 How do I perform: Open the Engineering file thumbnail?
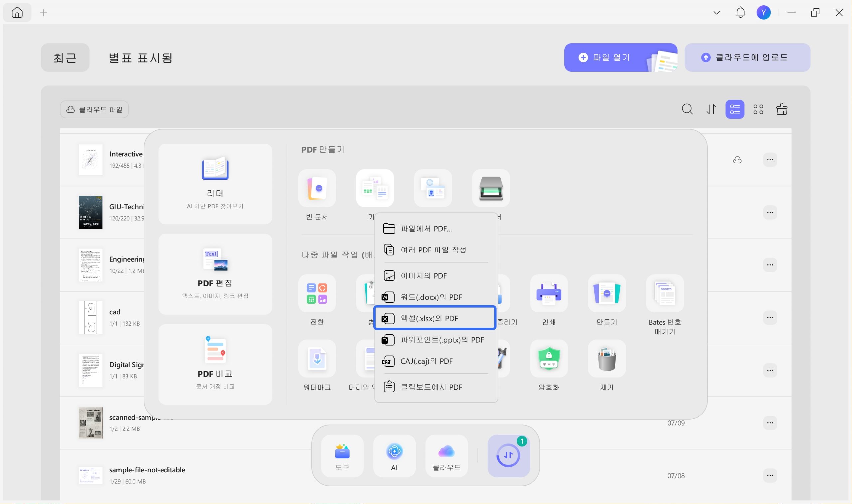[x=91, y=265]
